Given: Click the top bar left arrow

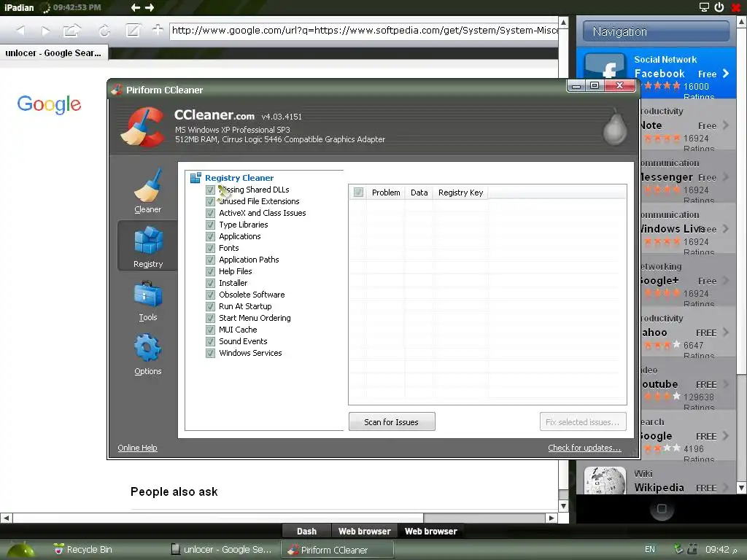Looking at the screenshot, I should point(136,7).
